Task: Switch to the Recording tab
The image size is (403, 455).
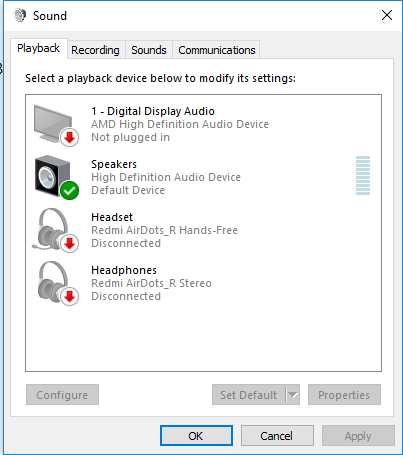Action: [96, 50]
